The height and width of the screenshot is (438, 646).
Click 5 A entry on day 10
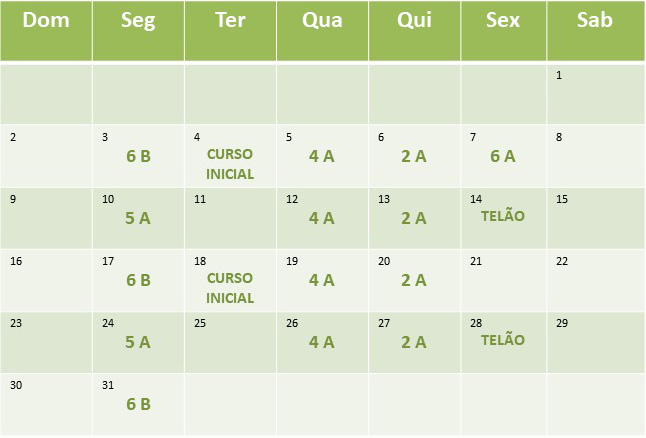[x=138, y=218]
